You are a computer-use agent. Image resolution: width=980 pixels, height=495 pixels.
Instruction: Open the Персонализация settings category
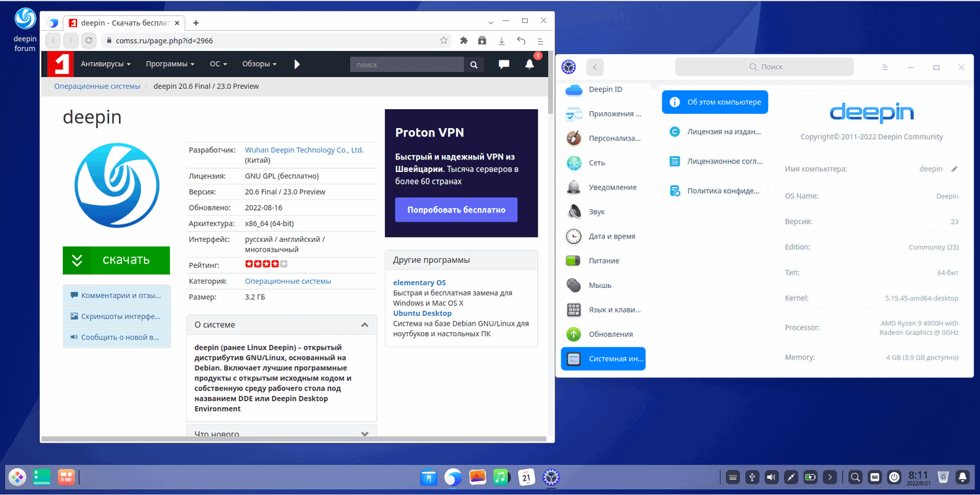tap(603, 138)
